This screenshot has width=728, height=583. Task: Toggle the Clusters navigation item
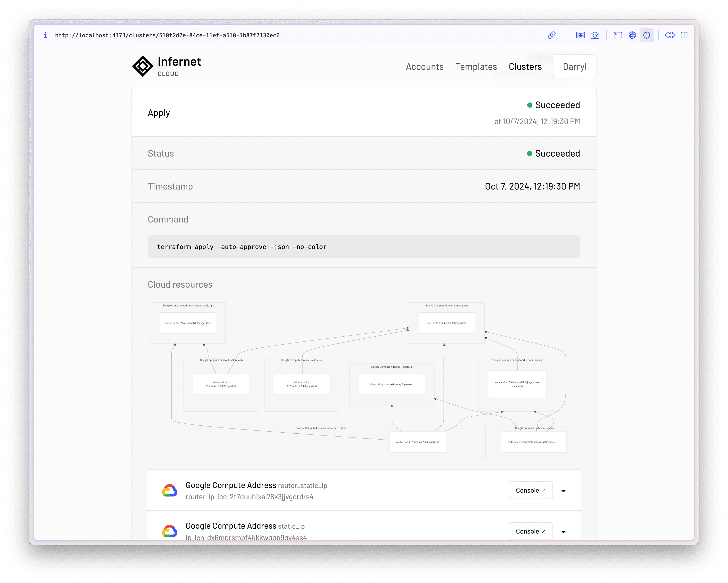[526, 66]
